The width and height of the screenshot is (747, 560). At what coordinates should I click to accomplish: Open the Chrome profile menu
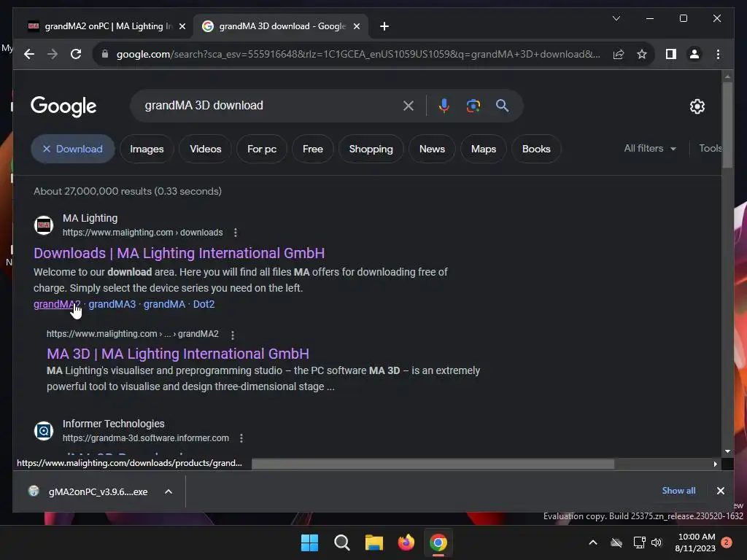click(x=694, y=54)
